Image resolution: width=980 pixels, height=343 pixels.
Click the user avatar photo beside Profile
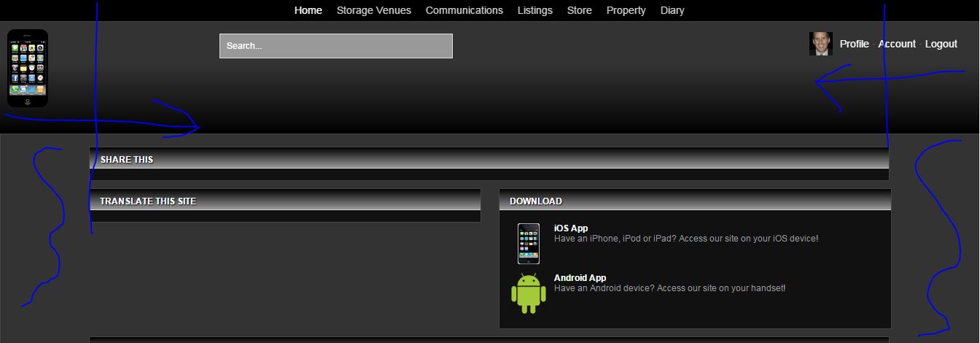click(x=820, y=44)
